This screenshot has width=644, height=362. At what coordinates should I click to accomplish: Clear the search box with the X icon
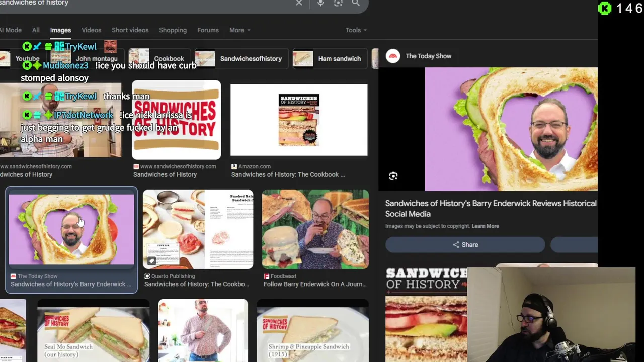pos(299,3)
